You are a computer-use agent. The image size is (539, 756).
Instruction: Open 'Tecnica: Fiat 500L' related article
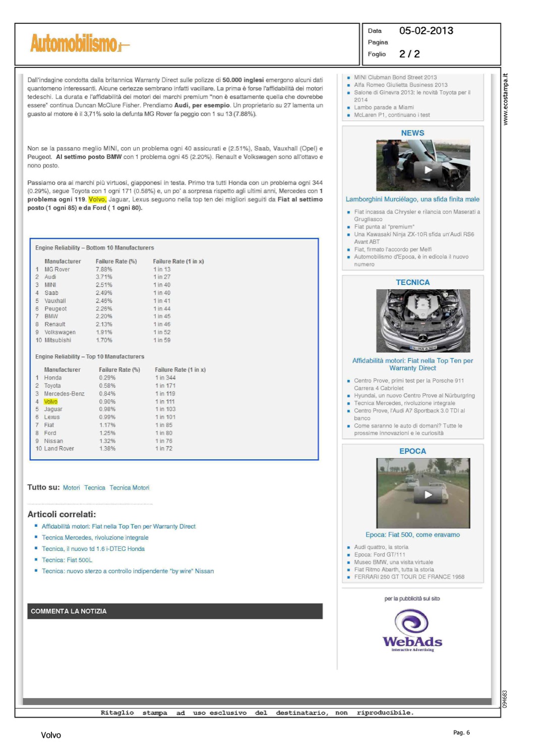coord(67,560)
